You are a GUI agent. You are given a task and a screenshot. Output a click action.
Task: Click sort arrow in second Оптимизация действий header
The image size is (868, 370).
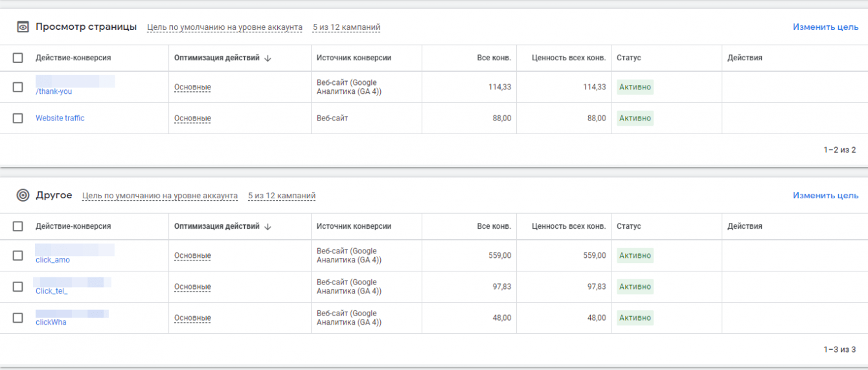[x=268, y=226]
